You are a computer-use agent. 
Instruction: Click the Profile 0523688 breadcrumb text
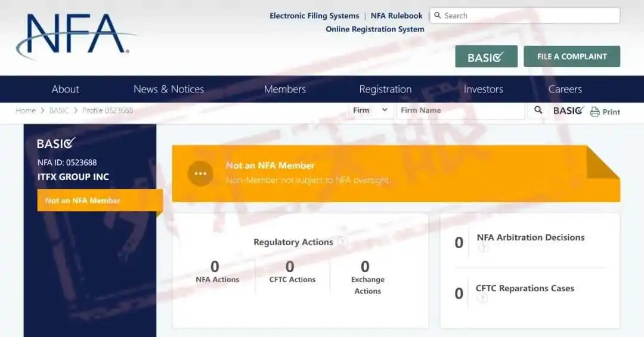click(x=107, y=110)
